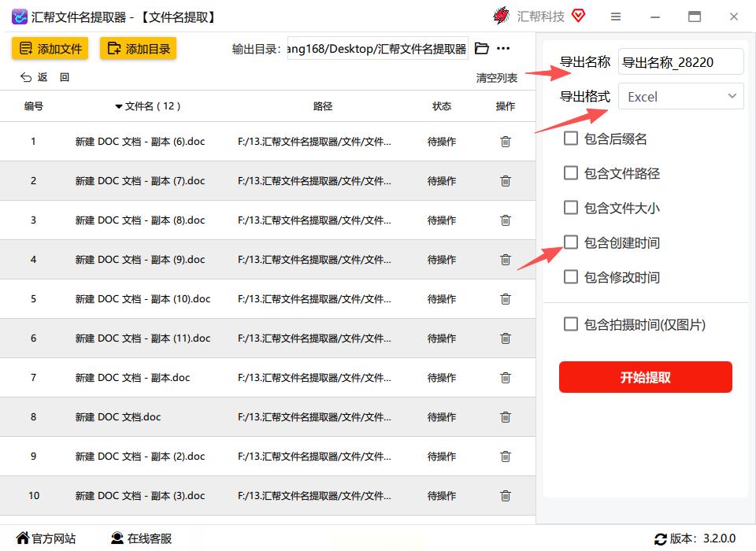This screenshot has height=551, width=756.
Task: Delete the file in row 5
Action: [x=506, y=299]
